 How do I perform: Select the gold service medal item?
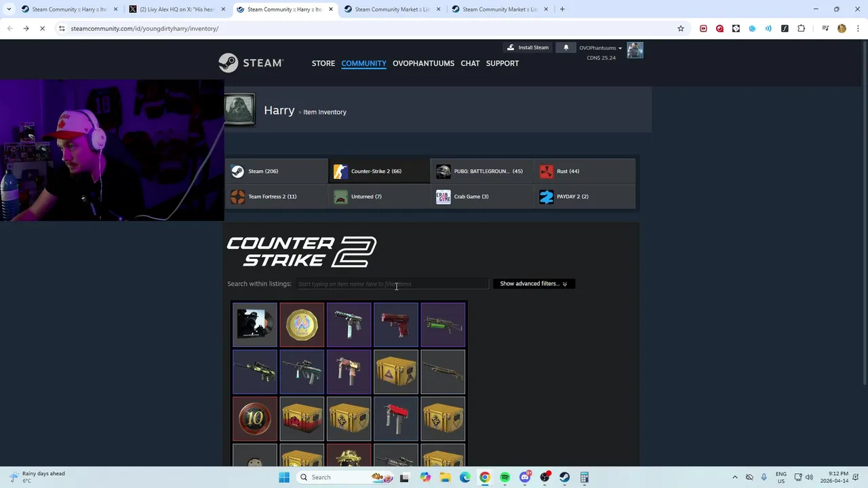pyautogui.click(x=302, y=325)
